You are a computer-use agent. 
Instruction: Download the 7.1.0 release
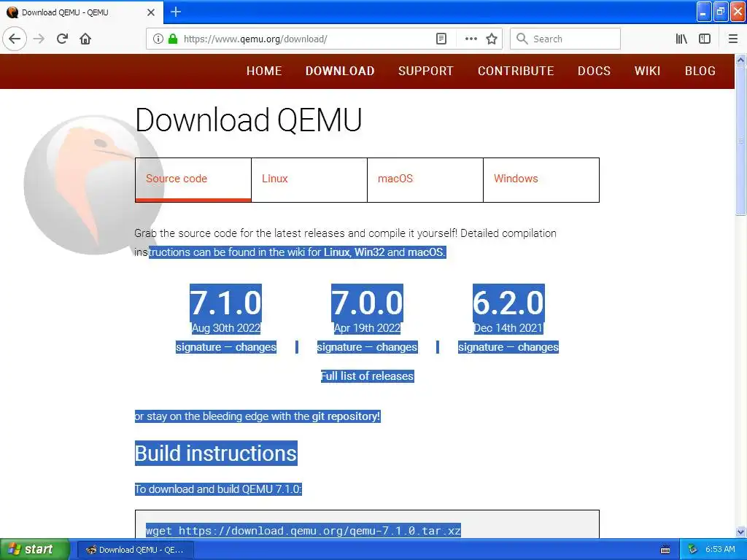click(x=226, y=303)
